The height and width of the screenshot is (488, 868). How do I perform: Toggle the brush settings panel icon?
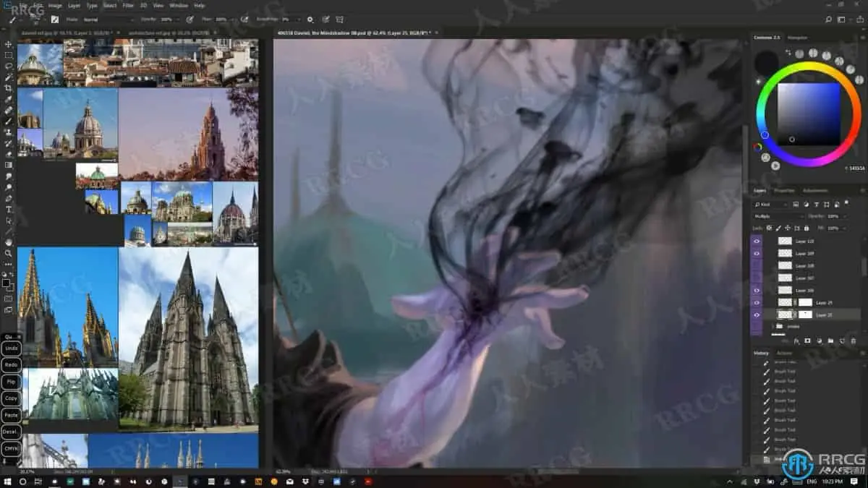coord(54,20)
